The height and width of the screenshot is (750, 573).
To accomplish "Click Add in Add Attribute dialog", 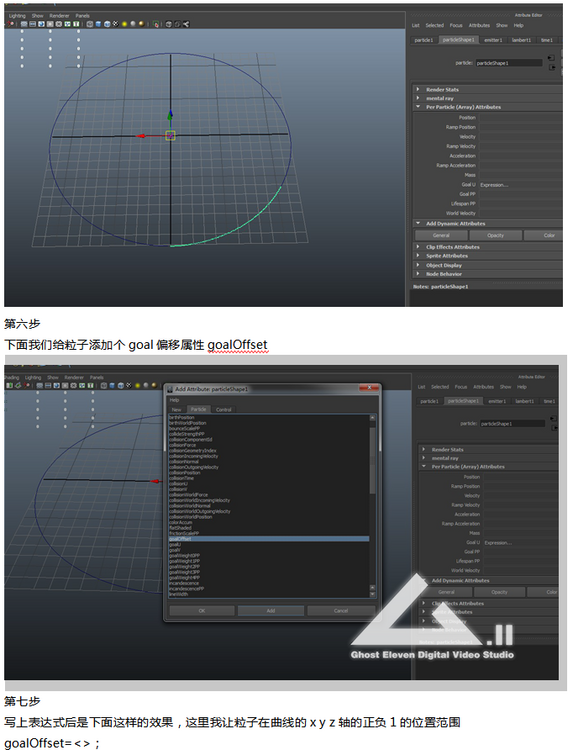I will 271,611.
